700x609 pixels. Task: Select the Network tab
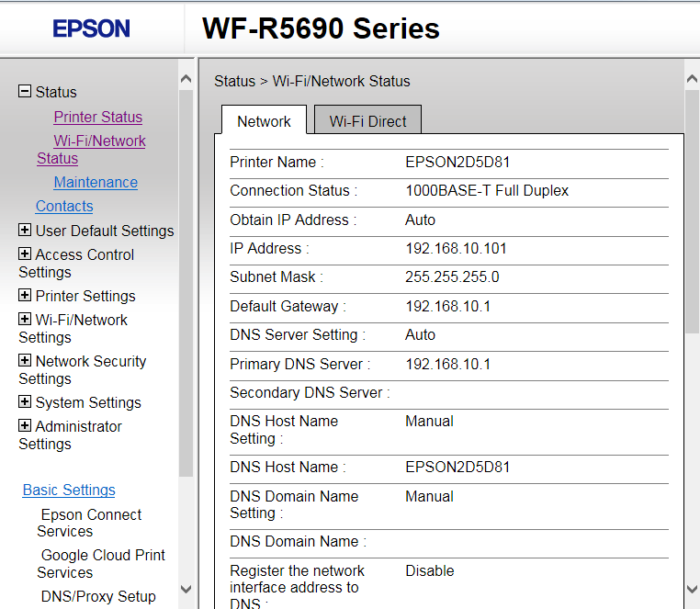264,120
